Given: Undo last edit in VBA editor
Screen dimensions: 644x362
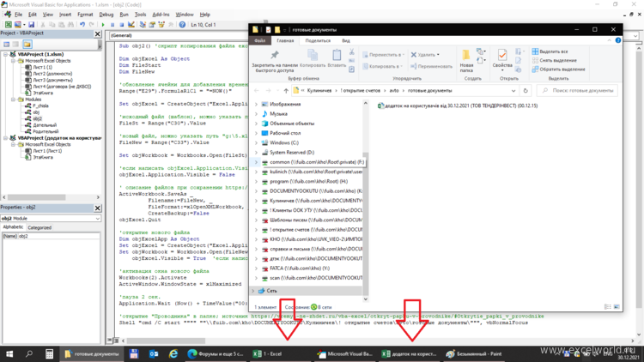Looking at the screenshot, I should (82, 25).
